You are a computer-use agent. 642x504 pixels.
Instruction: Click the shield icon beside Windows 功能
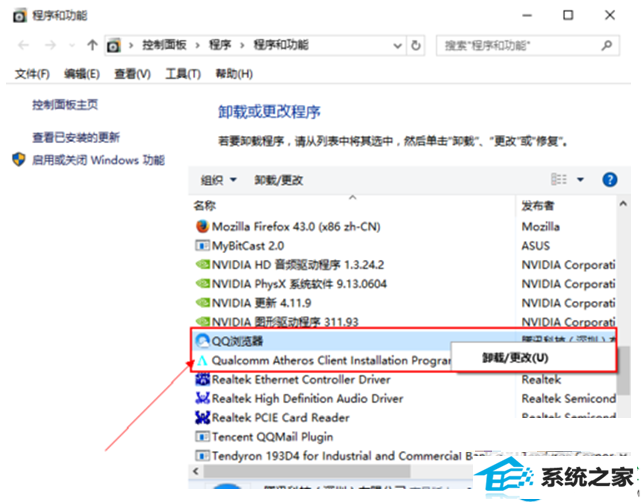(x=19, y=159)
